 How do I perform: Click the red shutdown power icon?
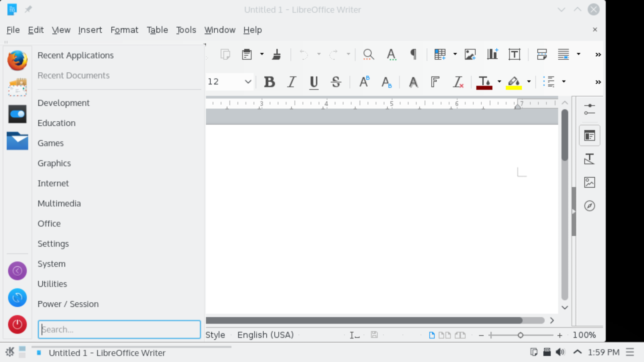(17, 324)
